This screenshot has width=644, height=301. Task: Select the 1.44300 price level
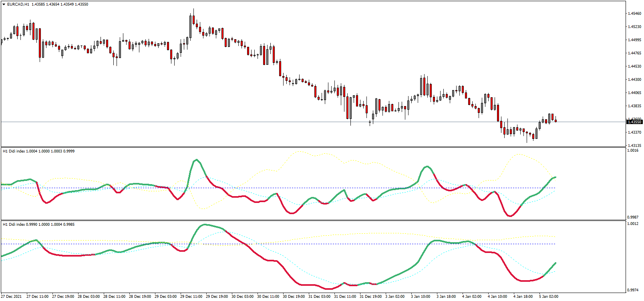pos(635,80)
